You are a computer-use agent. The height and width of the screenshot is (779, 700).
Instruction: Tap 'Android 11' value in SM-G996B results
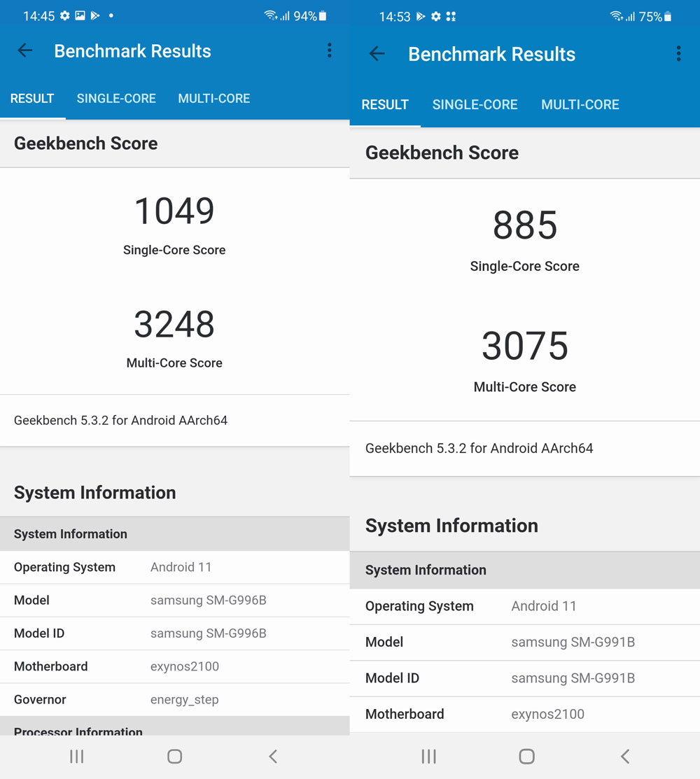pyautogui.click(x=181, y=567)
